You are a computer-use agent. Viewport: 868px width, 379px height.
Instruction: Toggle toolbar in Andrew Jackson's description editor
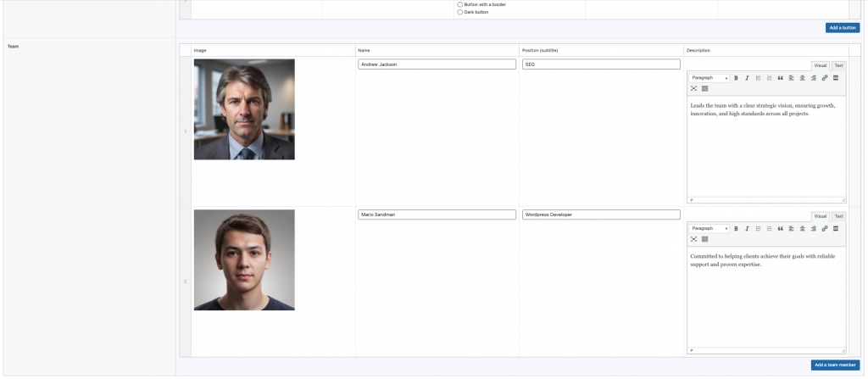[x=704, y=89]
